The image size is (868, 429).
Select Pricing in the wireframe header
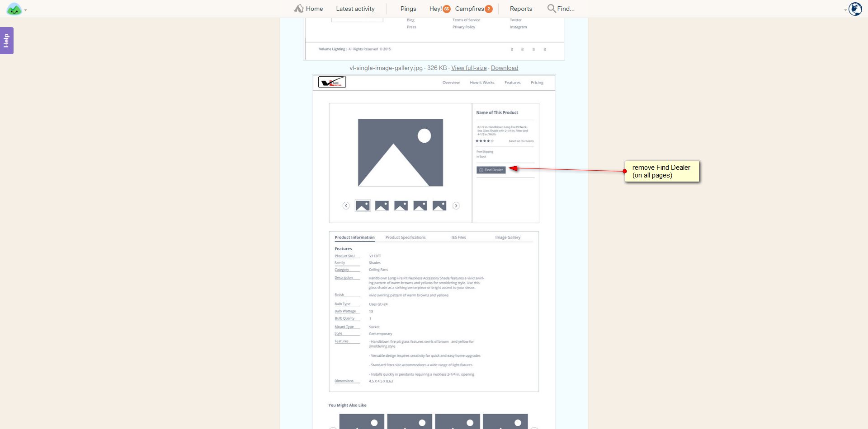coord(537,83)
